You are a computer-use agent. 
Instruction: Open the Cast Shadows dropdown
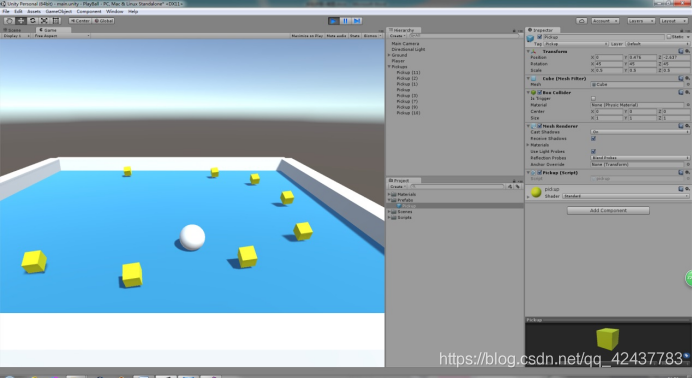click(640, 132)
